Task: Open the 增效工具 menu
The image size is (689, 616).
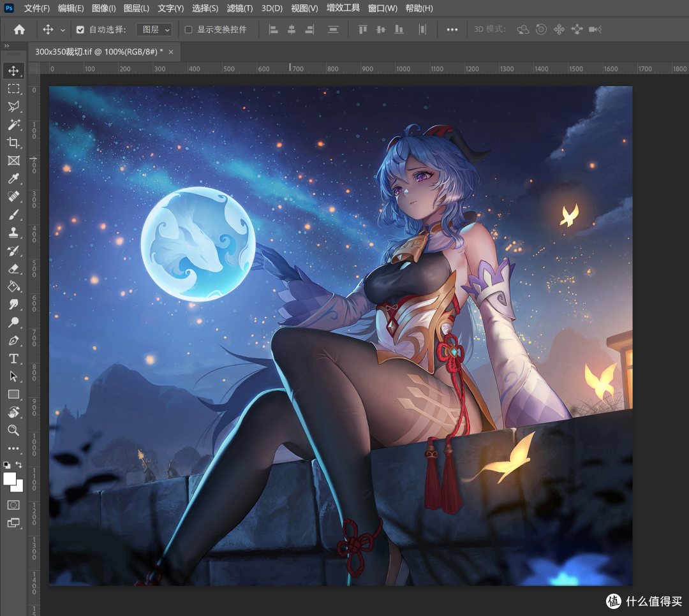Action: coord(343,8)
